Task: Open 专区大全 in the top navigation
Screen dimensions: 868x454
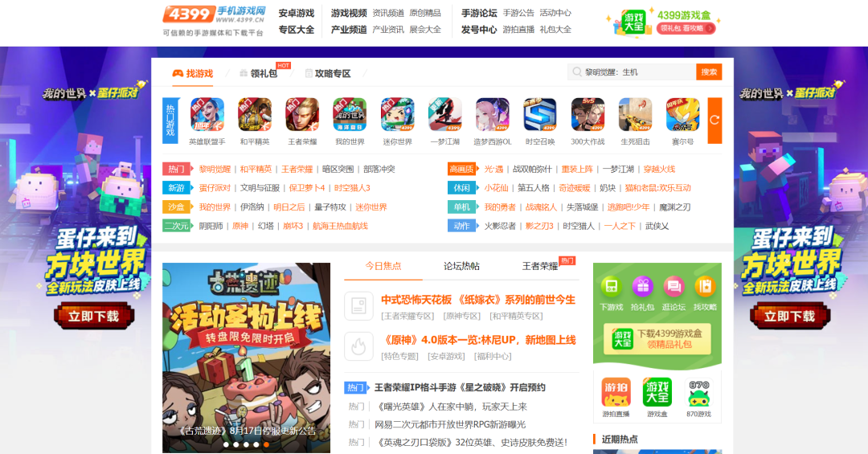Action: pyautogui.click(x=296, y=30)
